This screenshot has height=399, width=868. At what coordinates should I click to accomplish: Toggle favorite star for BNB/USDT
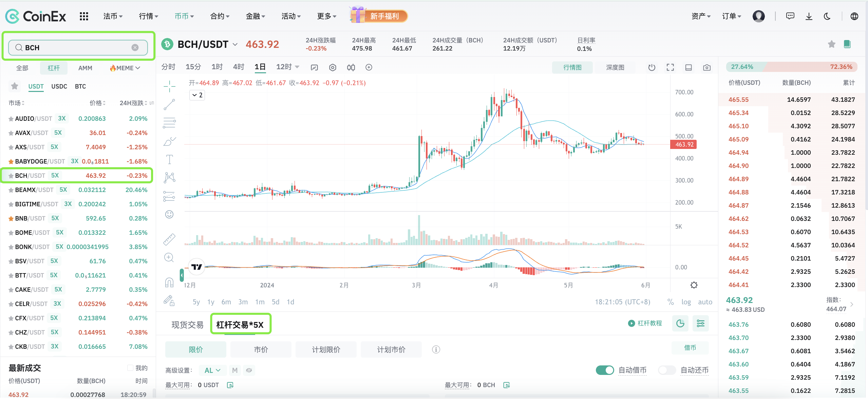coord(11,218)
